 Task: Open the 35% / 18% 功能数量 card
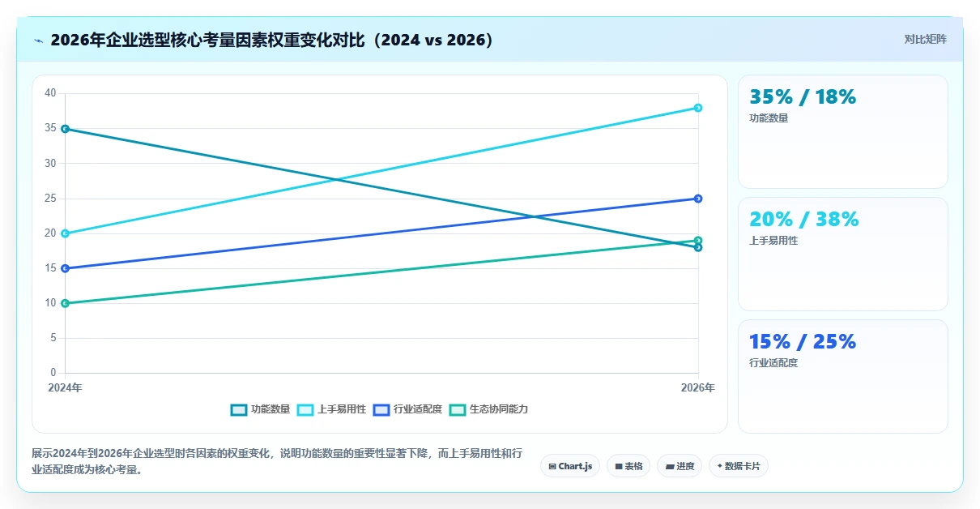(843, 132)
